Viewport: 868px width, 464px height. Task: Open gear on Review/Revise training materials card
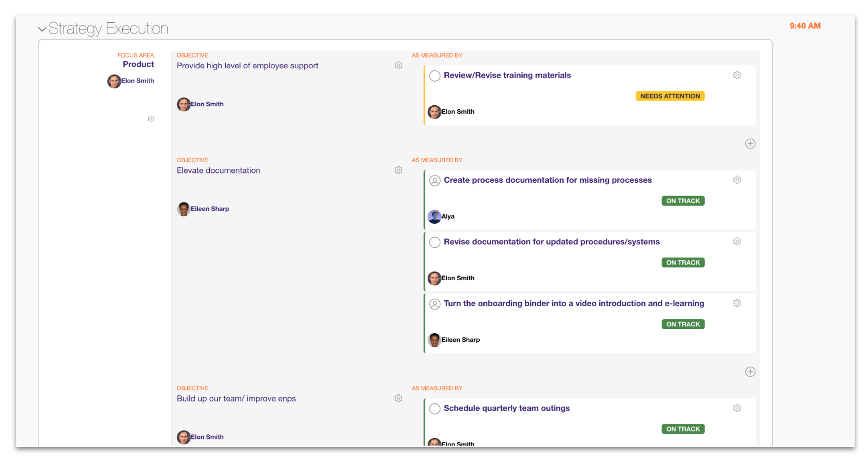click(737, 75)
